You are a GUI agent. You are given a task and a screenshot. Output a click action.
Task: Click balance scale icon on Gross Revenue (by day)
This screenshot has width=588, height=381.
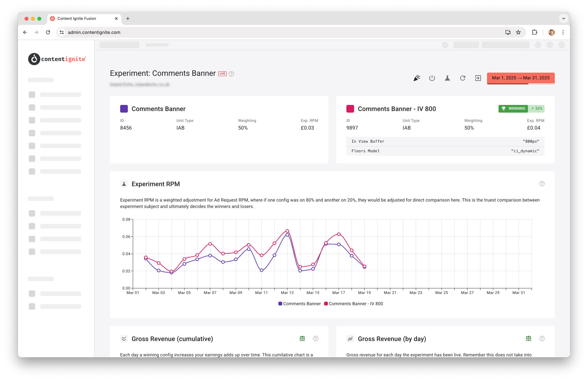click(529, 338)
